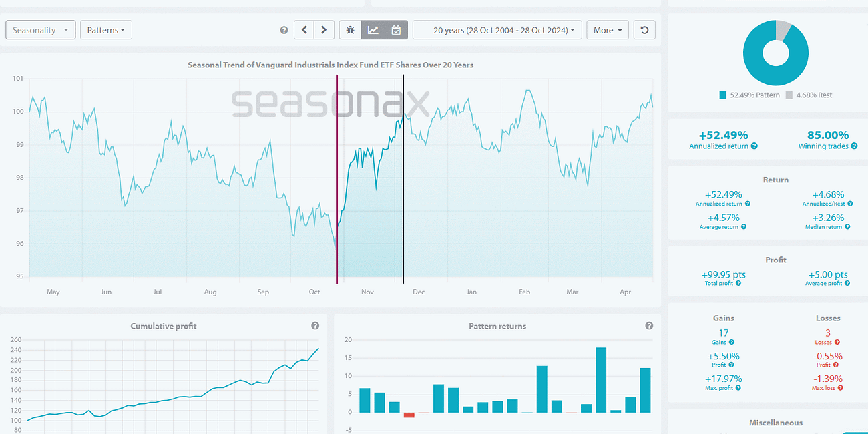The width and height of the screenshot is (868, 434).
Task: Click the +99.95 pts total profit value
Action: (723, 274)
